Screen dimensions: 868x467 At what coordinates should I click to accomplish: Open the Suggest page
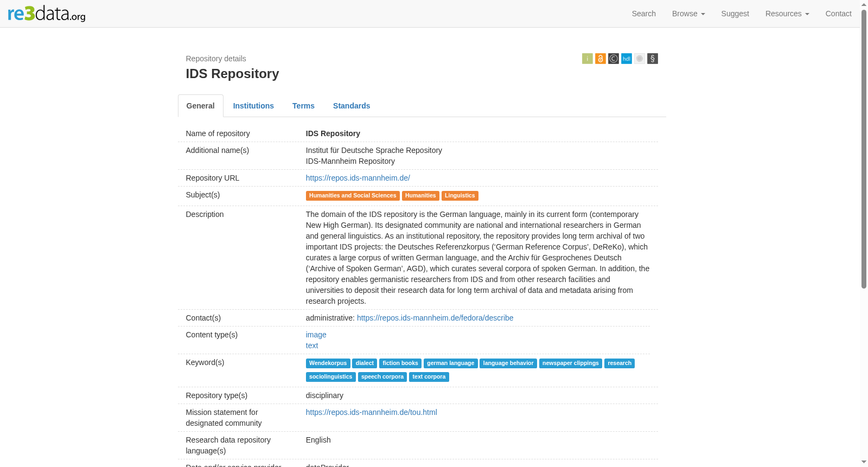point(735,14)
